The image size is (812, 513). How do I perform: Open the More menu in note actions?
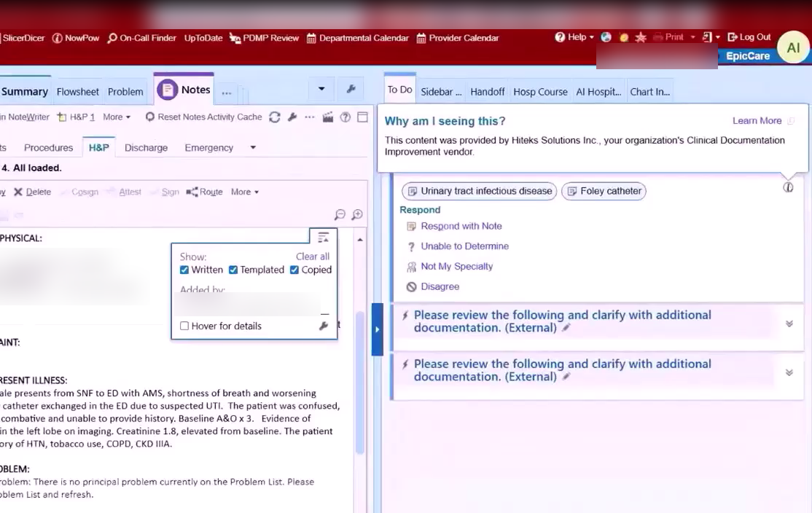click(x=244, y=192)
